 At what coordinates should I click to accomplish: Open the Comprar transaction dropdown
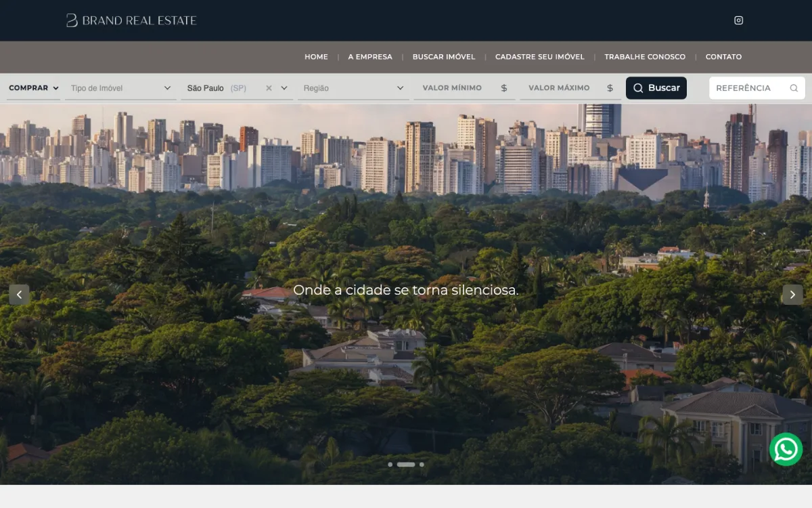pyautogui.click(x=34, y=88)
